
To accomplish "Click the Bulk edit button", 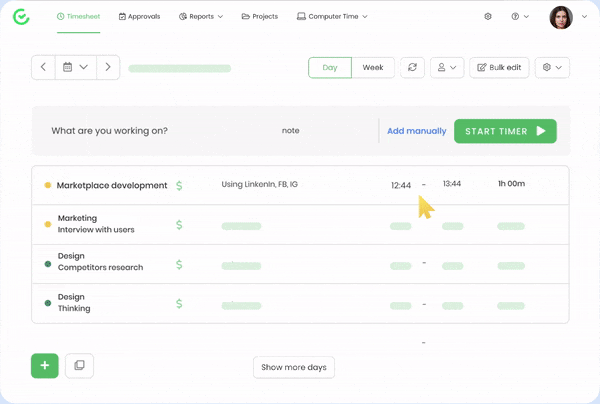I will 499,68.
